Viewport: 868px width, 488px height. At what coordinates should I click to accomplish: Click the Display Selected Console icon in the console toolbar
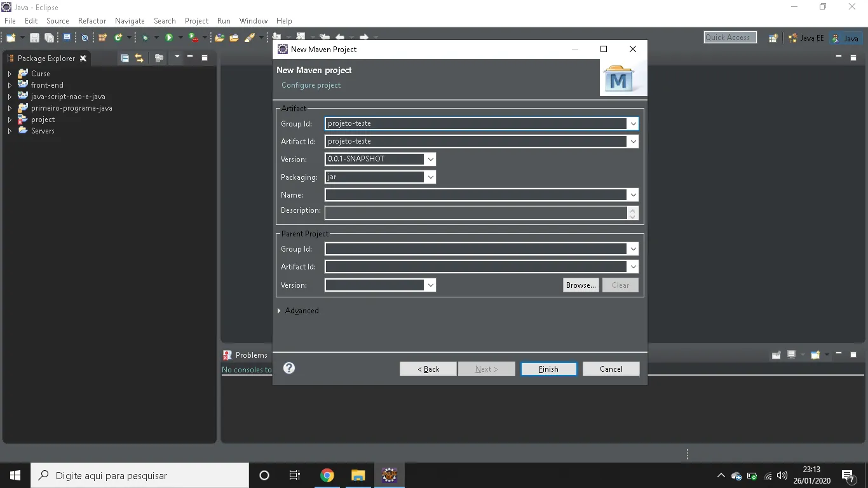791,355
